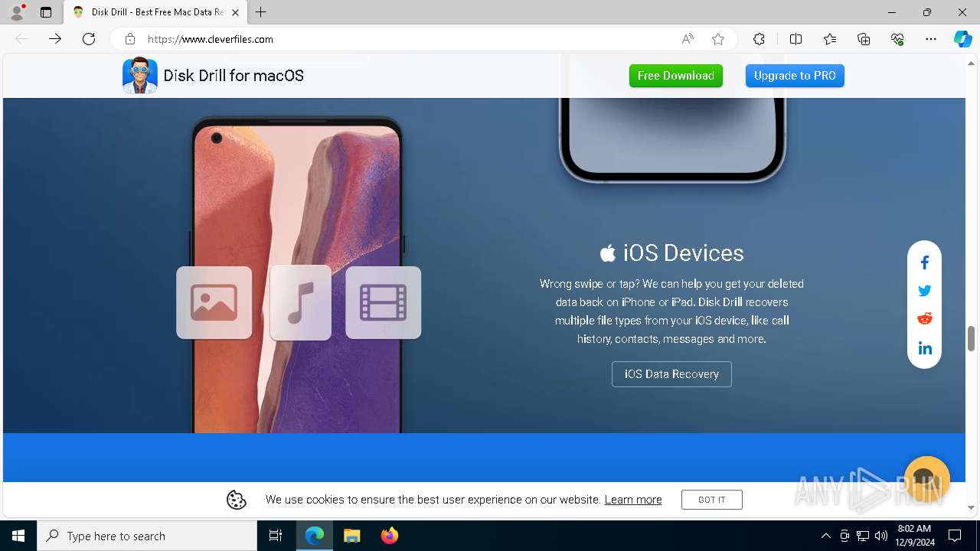The image size is (980, 551).
Task: Open the Windows Start menu
Action: click(18, 536)
